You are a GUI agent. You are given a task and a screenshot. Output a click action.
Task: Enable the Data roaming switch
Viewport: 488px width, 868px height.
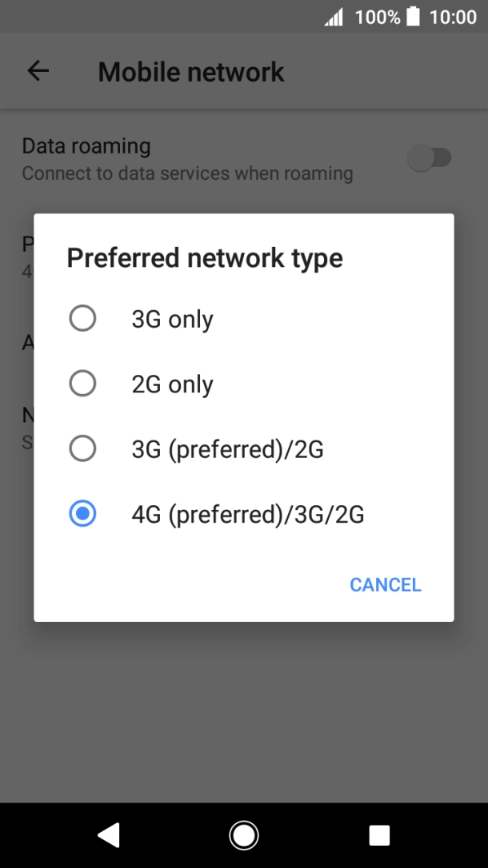pos(430,157)
